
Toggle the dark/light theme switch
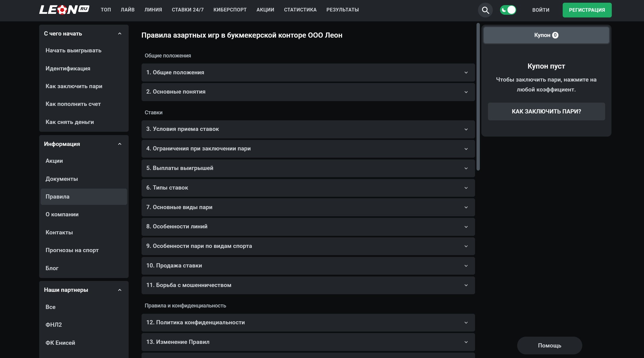[508, 10]
